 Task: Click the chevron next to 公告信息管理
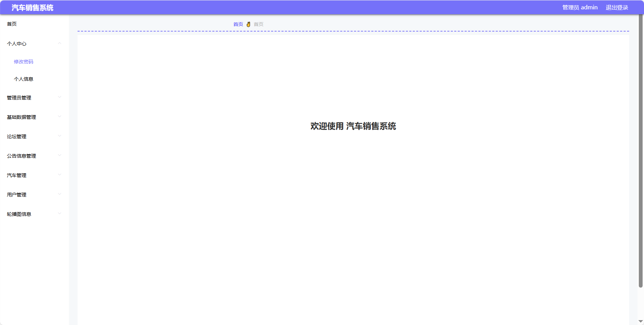click(x=60, y=156)
